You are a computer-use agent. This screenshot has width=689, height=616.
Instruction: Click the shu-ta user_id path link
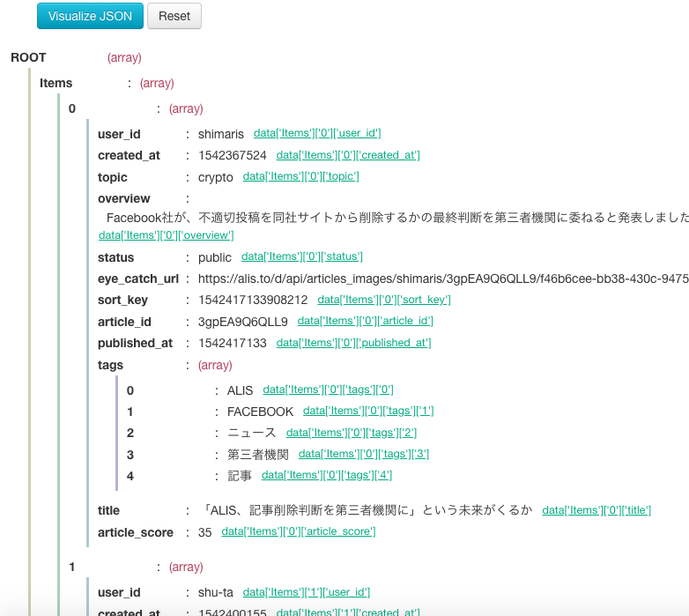306,592
